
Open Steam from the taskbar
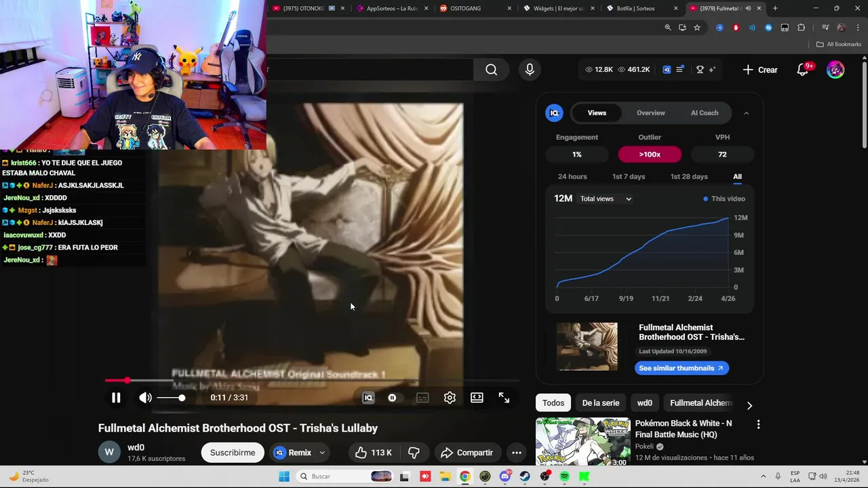pyautogui.click(x=525, y=476)
